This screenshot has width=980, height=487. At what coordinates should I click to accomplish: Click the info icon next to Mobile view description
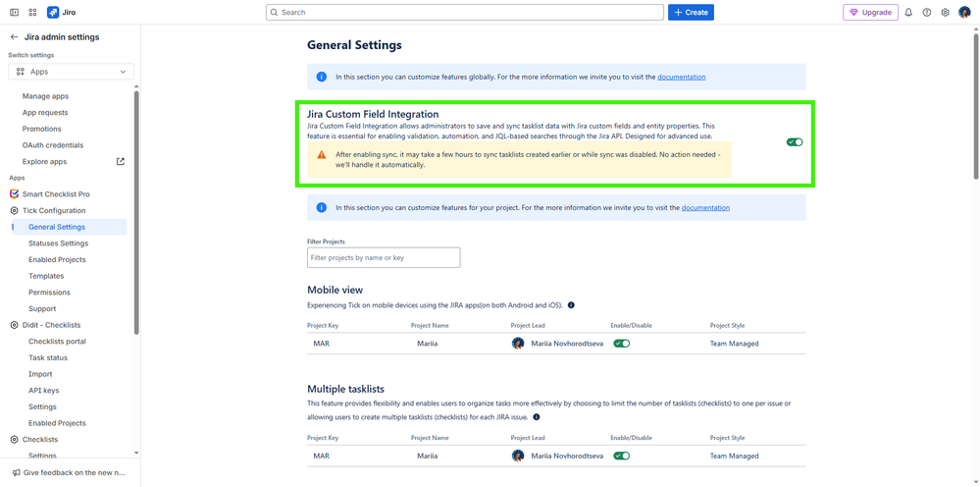[571, 305]
